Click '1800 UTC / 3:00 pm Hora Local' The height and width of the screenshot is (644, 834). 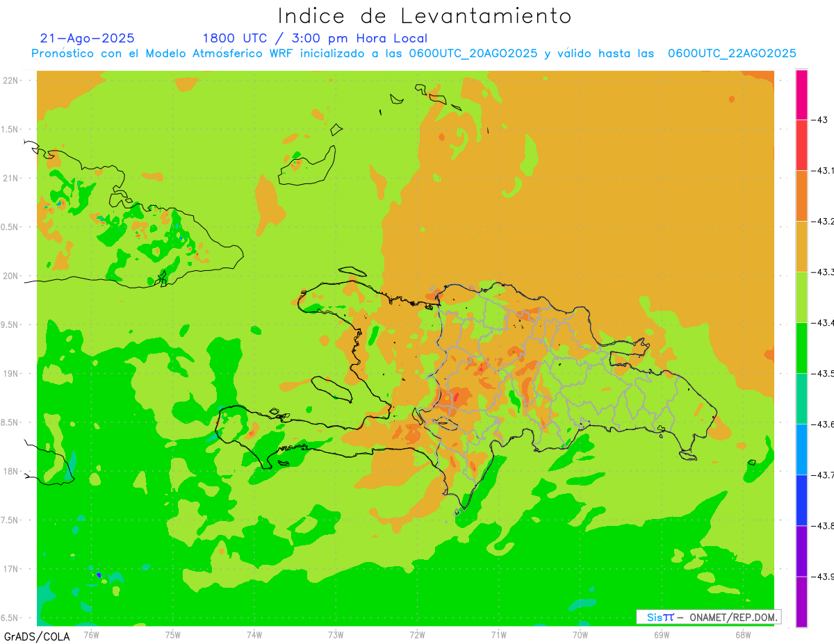[315, 38]
